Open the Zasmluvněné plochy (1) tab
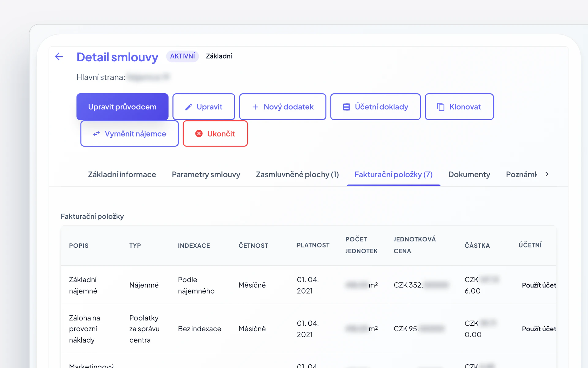This screenshot has width=588, height=368. 297,174
